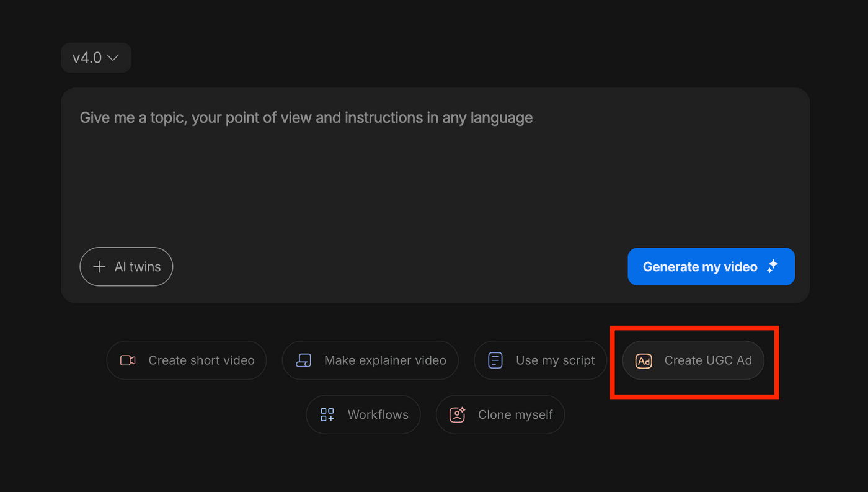The image size is (868, 492).
Task: Open the v4.0 version dropdown
Action: coord(95,58)
